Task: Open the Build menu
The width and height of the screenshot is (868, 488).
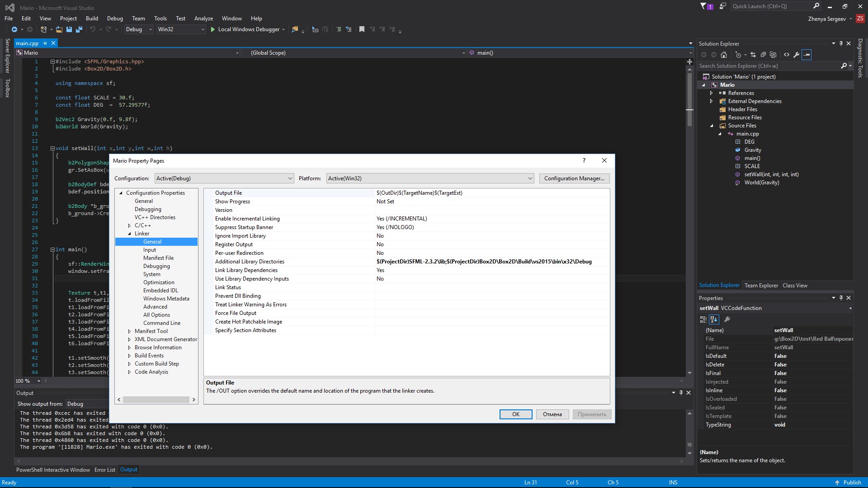Action: (92, 19)
